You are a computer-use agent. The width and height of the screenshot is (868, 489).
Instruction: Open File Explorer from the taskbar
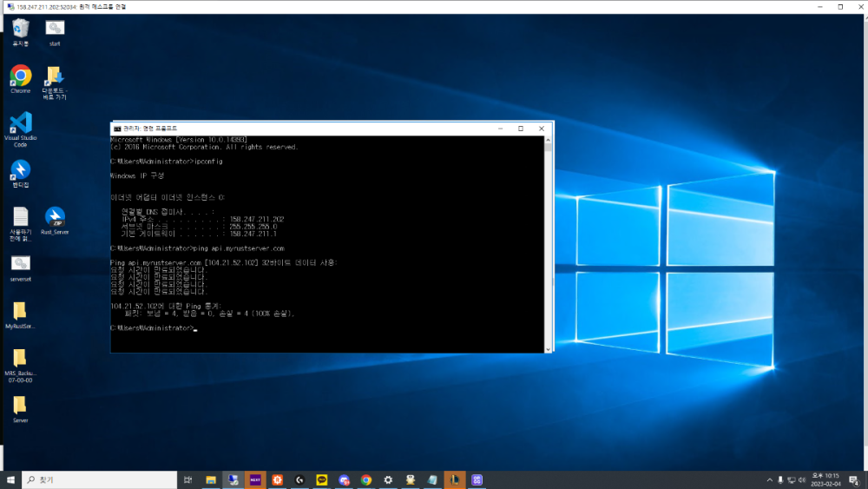coord(211,479)
